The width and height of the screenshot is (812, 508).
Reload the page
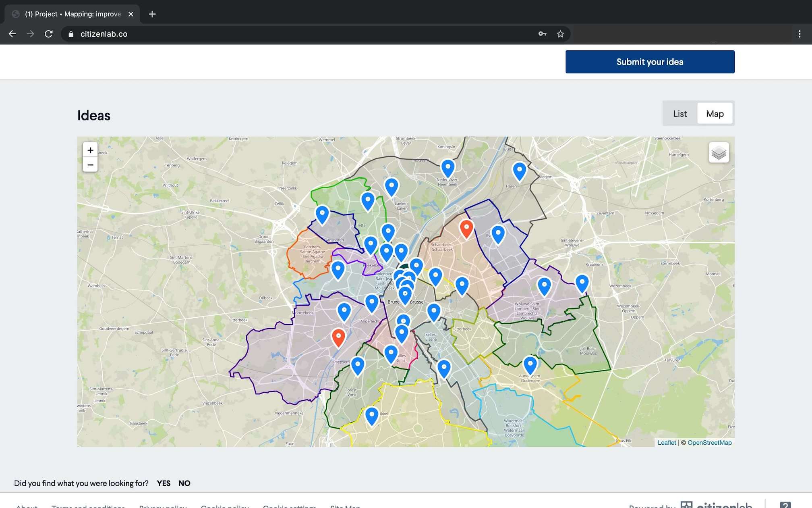49,34
